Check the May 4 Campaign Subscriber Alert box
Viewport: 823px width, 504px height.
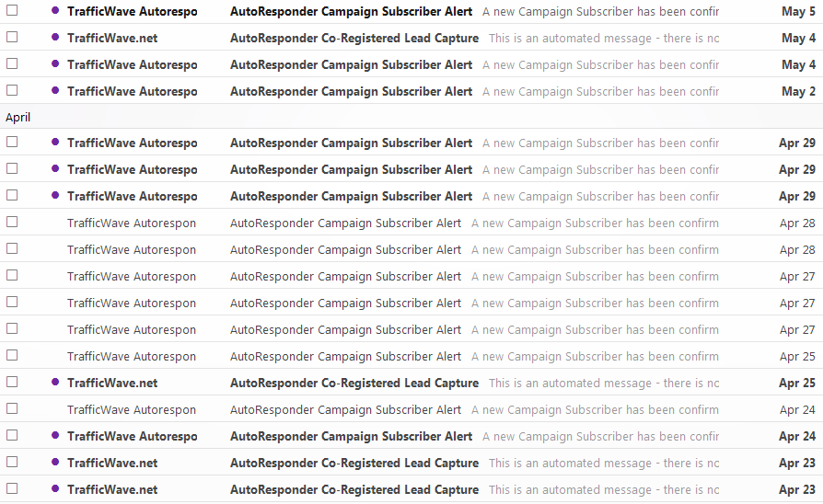point(12,64)
